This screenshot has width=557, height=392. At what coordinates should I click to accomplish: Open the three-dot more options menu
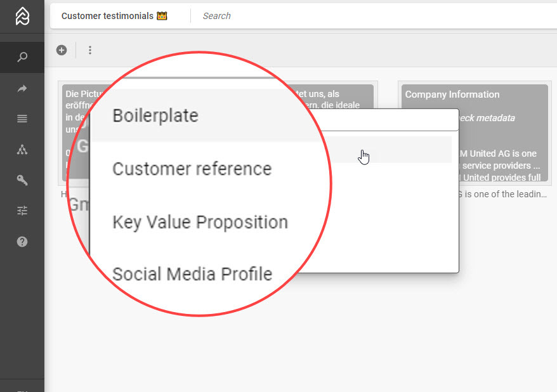[90, 50]
